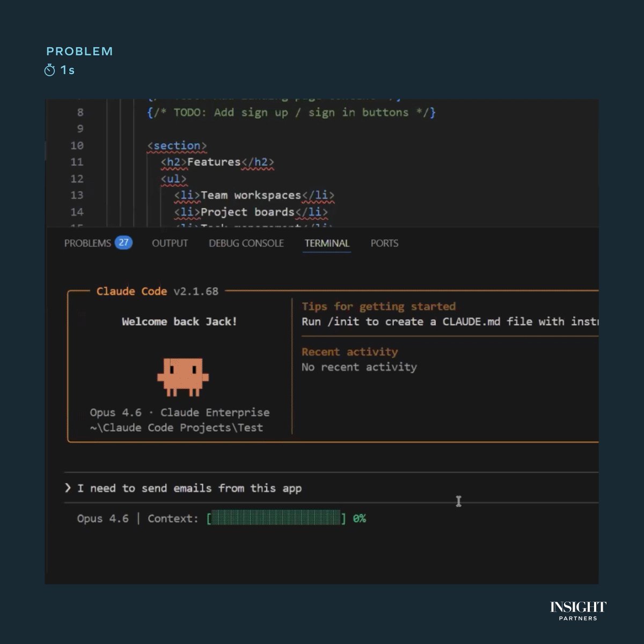Viewport: 644px width, 644px height.
Task: Switch to the Output tab
Action: pos(170,243)
